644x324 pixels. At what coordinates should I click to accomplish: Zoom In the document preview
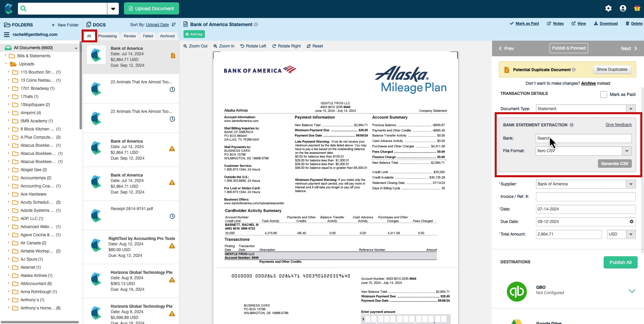[224, 46]
